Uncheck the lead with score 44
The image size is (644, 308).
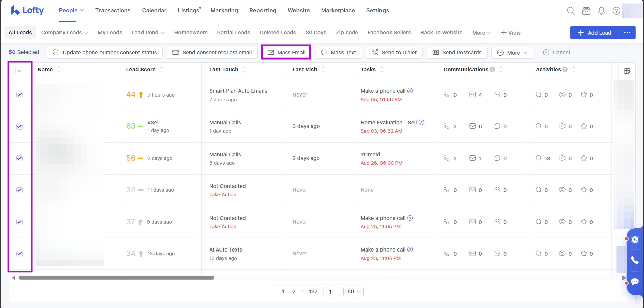click(19, 95)
